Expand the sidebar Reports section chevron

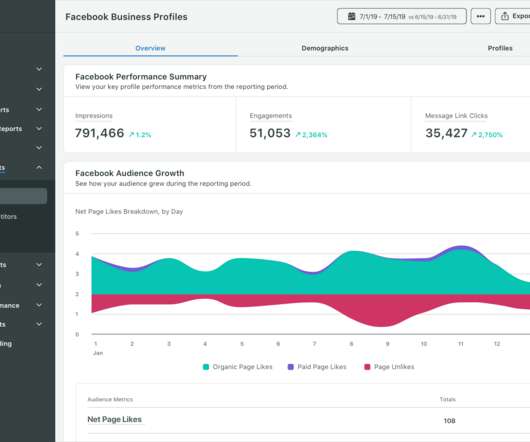pos(39,129)
